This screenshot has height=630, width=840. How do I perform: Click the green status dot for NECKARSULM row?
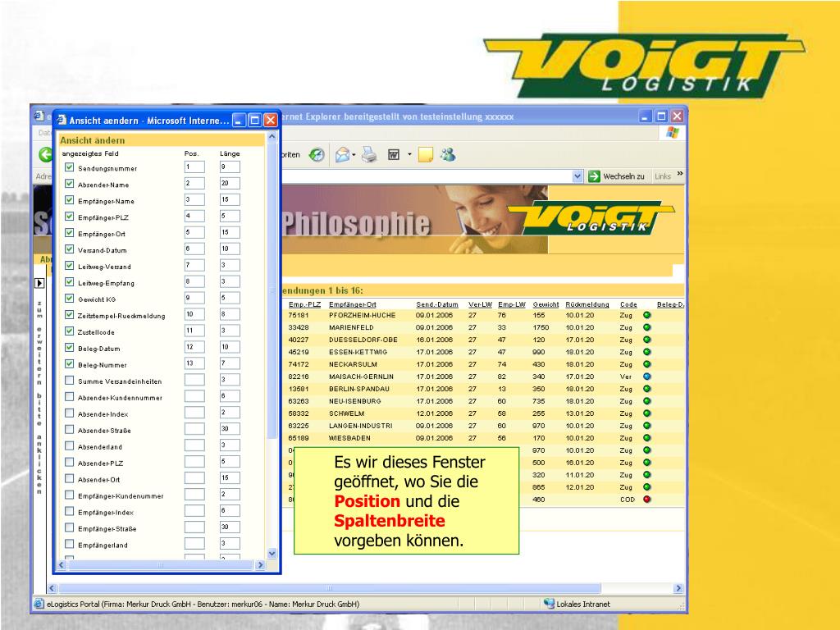[x=647, y=364]
